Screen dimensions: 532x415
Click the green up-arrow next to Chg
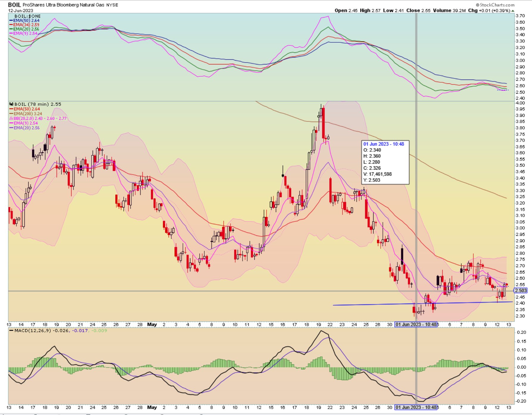point(513,11)
